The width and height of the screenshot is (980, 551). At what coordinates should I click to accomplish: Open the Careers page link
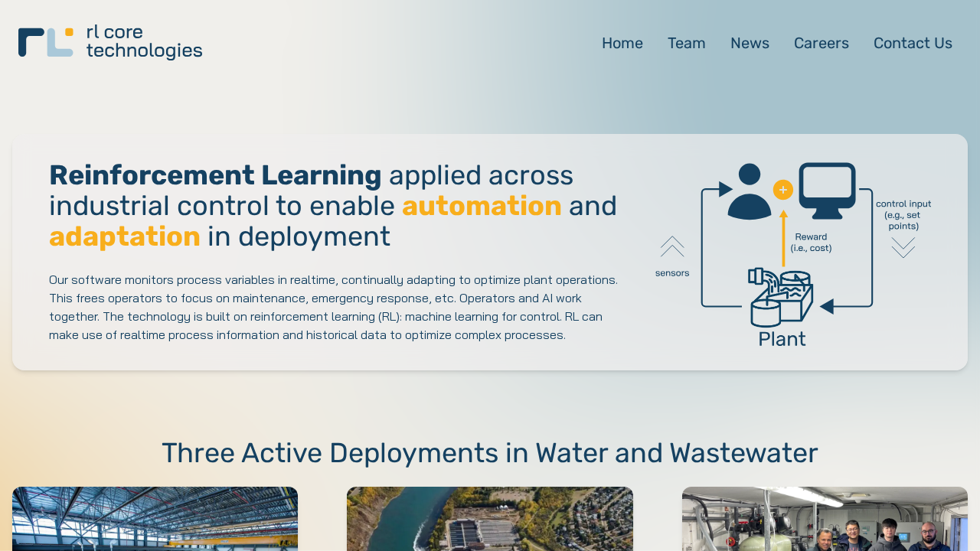[x=821, y=44]
